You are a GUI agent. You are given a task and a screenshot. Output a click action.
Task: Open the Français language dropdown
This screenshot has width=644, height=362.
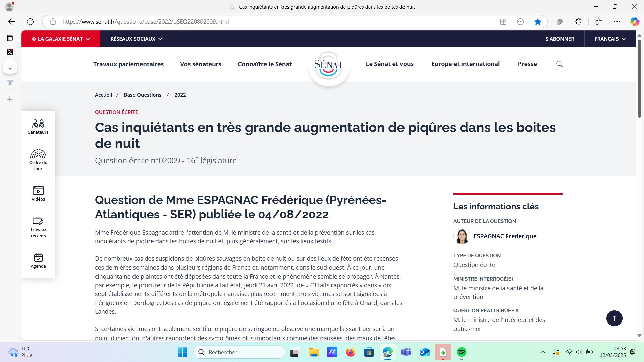click(x=610, y=39)
